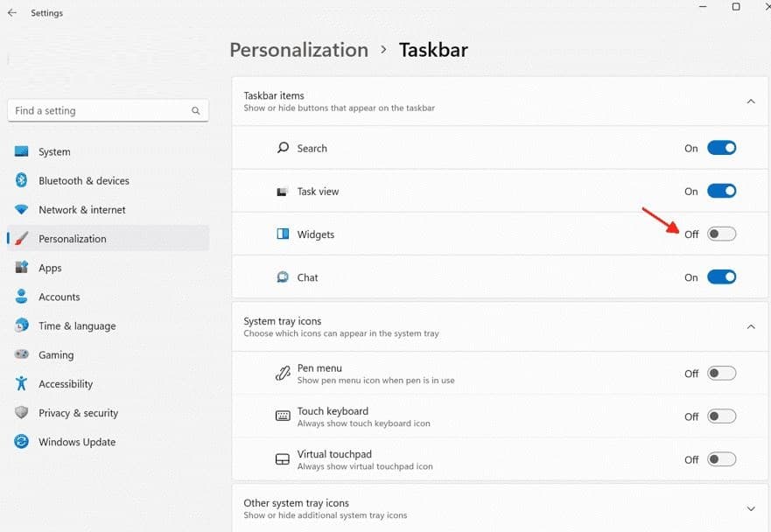
Task: Collapse the System tray icons section
Action: 750,326
